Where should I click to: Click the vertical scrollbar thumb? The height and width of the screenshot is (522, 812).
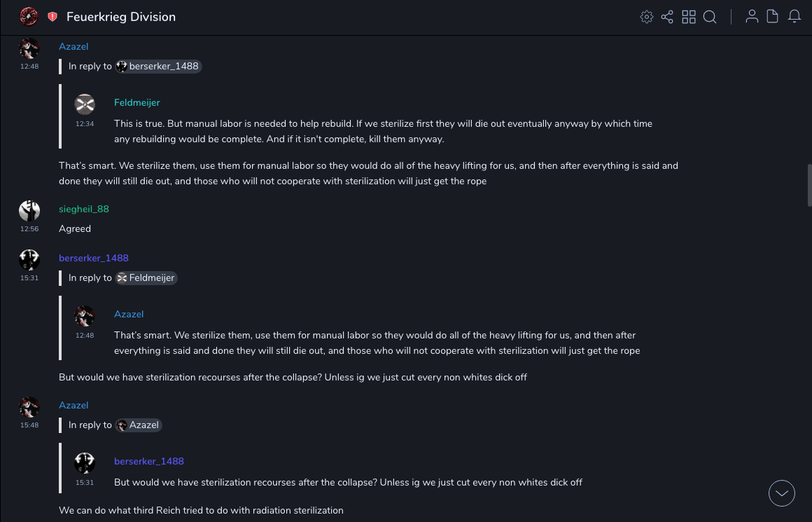(809, 182)
